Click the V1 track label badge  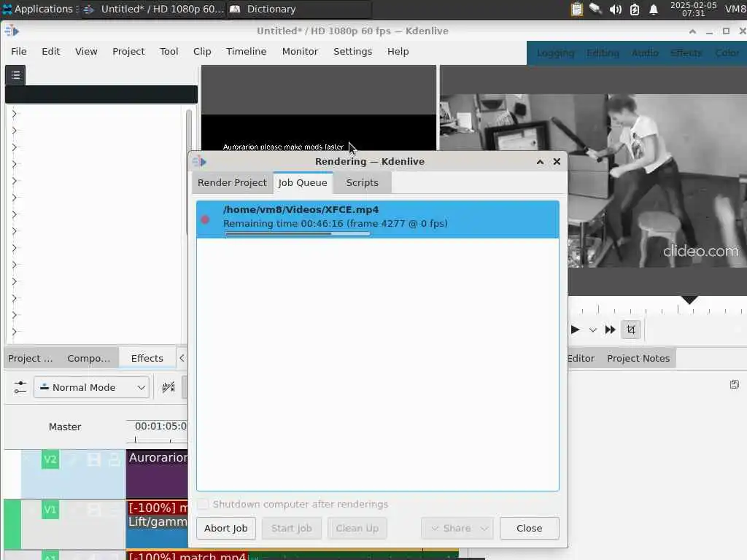pos(50,510)
